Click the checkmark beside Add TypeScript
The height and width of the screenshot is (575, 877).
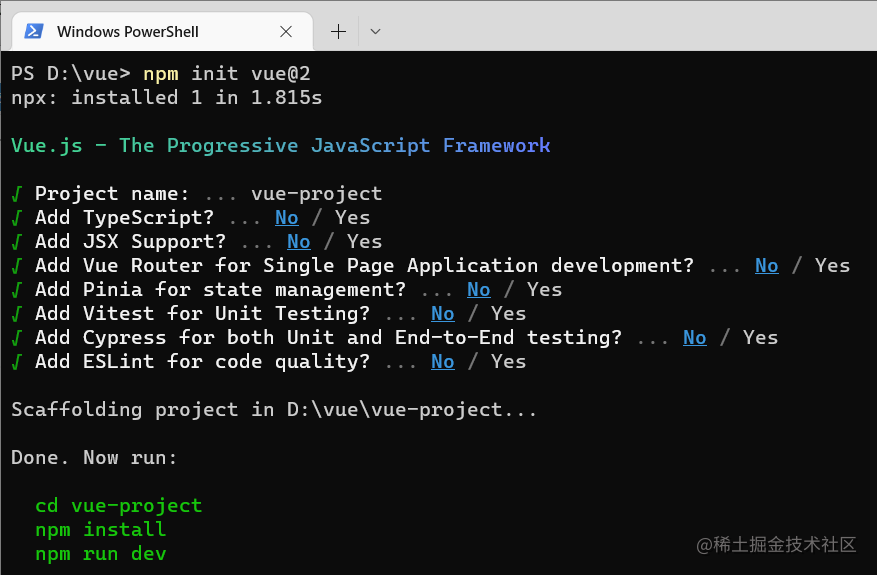click(x=17, y=218)
